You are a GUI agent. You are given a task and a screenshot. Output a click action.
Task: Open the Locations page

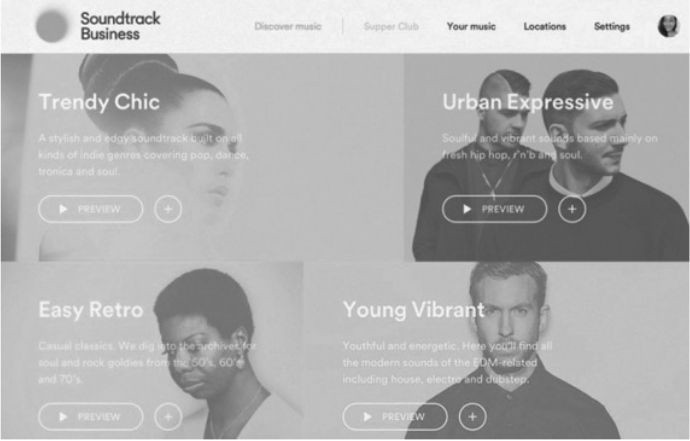pyautogui.click(x=544, y=26)
